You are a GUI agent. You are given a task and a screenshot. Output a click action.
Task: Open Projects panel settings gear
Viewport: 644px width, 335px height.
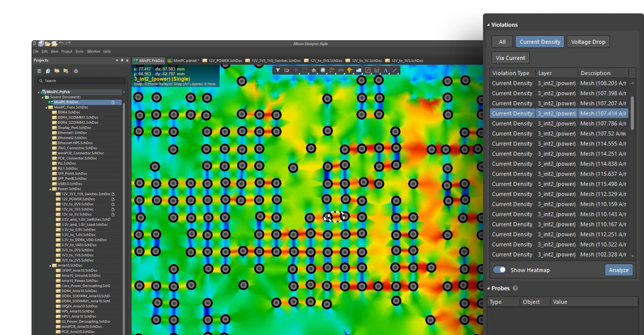[76, 71]
